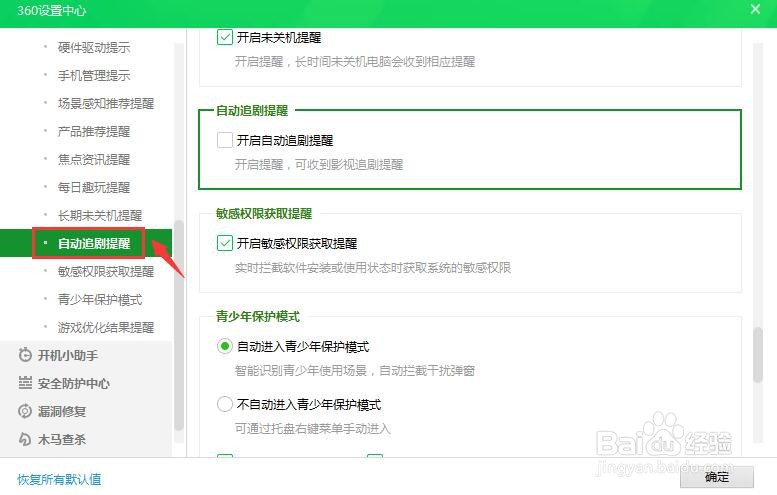Image resolution: width=777 pixels, height=495 pixels.
Task: Open 木马查杀 settings section
Action: coord(52,440)
